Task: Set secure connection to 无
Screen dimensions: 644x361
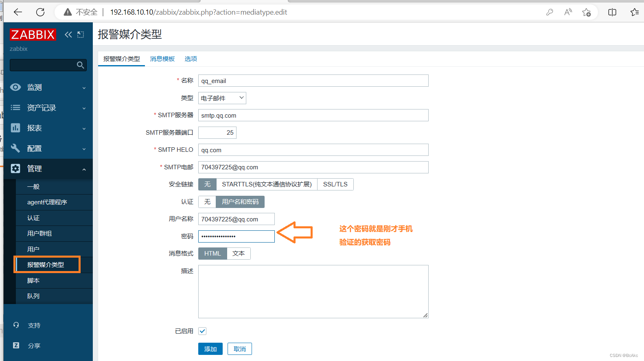Action: click(x=207, y=184)
